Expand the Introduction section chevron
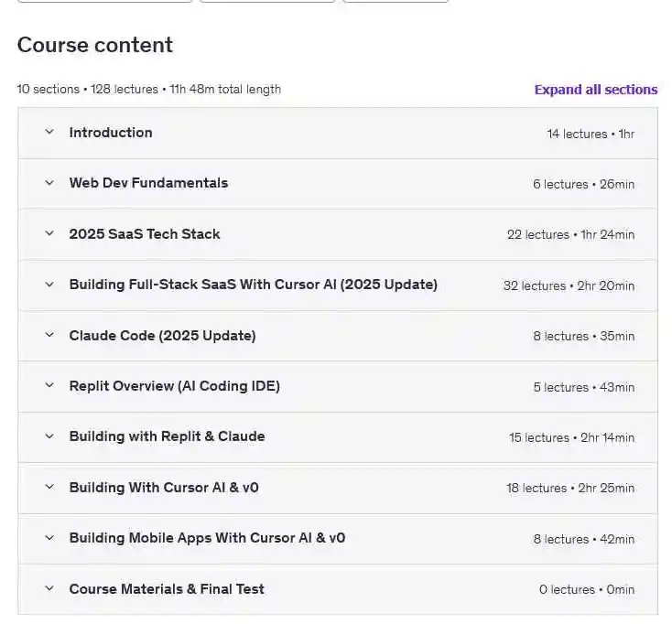This screenshot has height=624, width=672. point(49,133)
